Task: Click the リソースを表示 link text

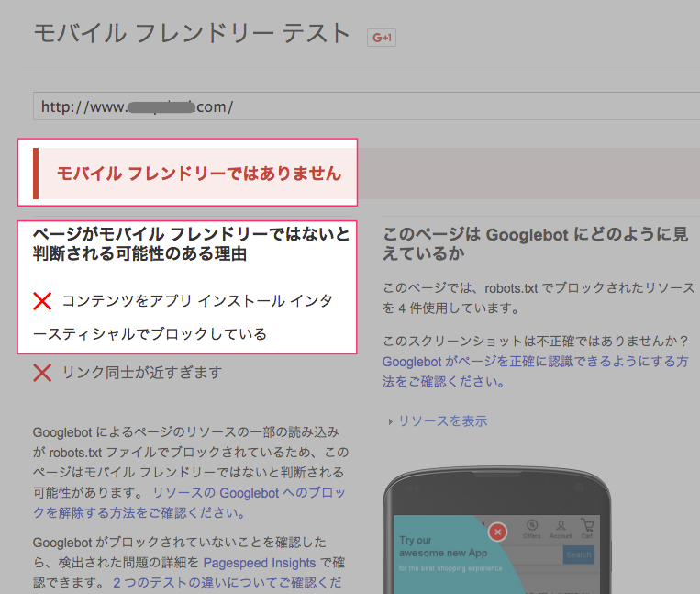Action: pos(443,421)
